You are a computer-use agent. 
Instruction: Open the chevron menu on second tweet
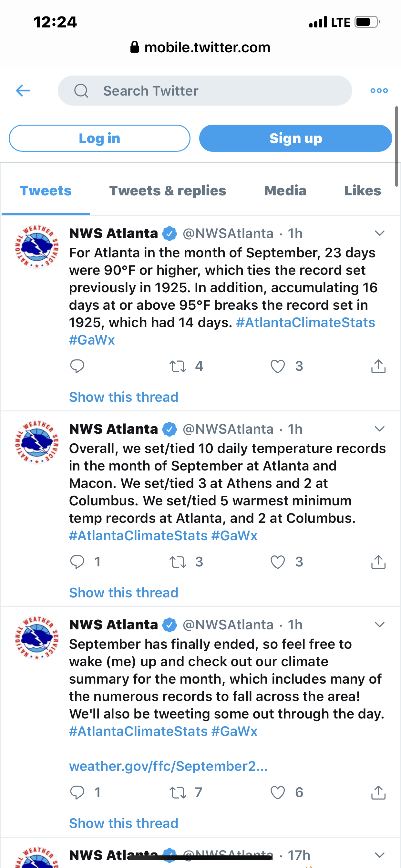[x=380, y=429]
